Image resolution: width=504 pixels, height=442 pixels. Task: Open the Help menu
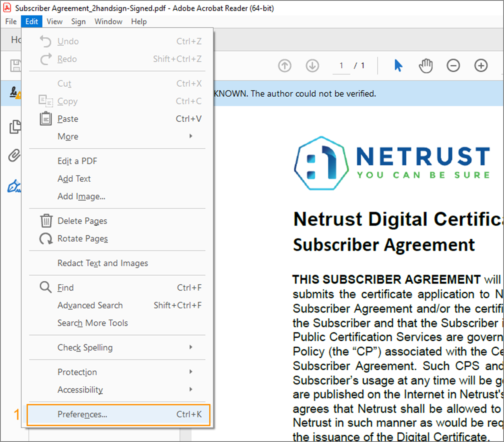139,21
